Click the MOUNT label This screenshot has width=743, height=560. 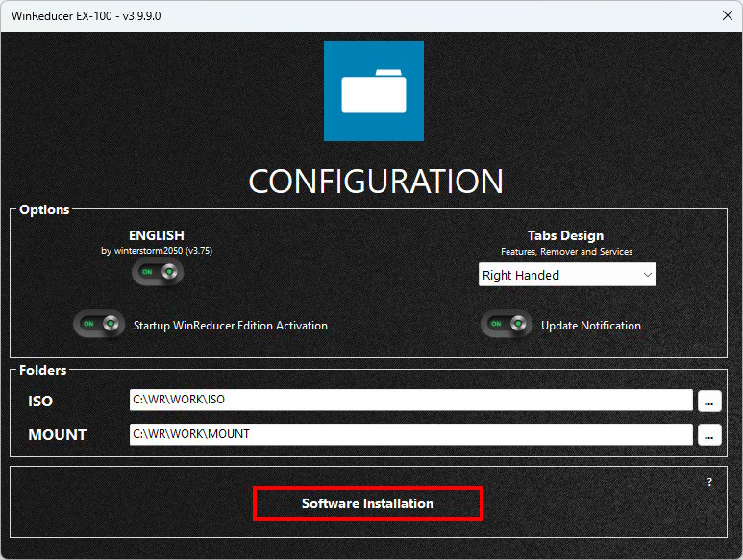pyautogui.click(x=58, y=435)
